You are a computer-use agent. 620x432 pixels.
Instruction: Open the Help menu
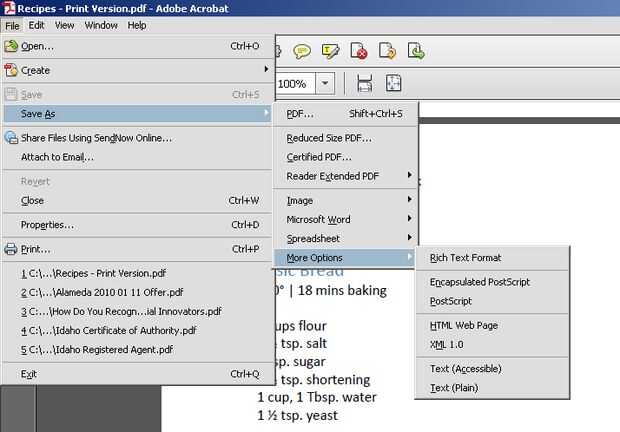coord(137,25)
